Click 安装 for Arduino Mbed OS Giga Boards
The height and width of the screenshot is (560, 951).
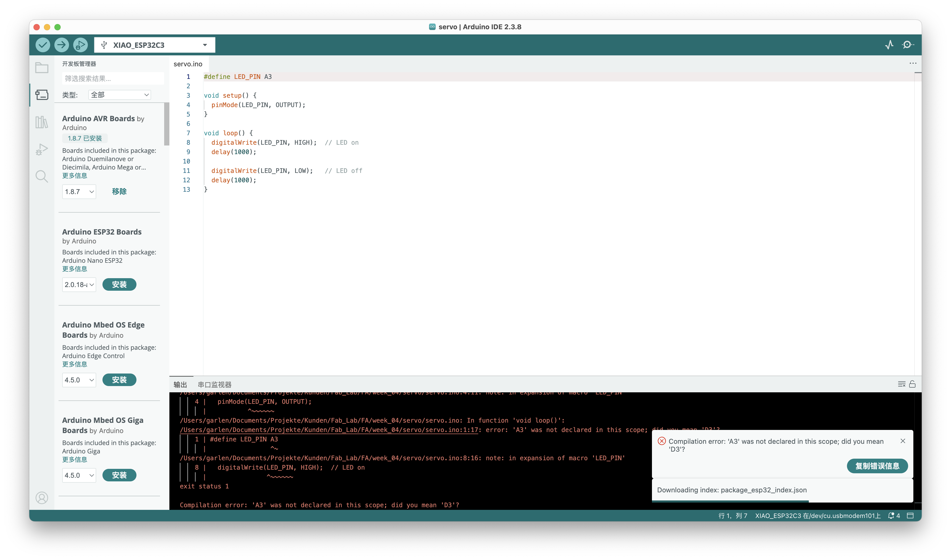pyautogui.click(x=119, y=475)
